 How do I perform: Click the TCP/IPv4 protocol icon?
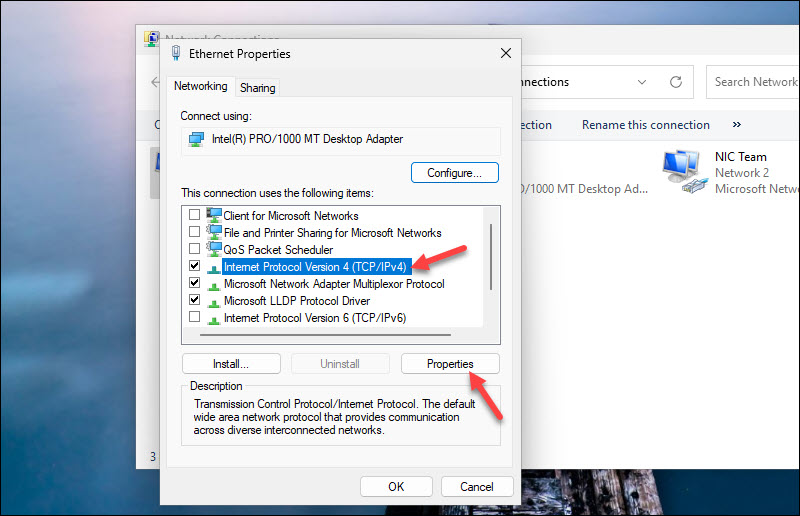click(214, 268)
